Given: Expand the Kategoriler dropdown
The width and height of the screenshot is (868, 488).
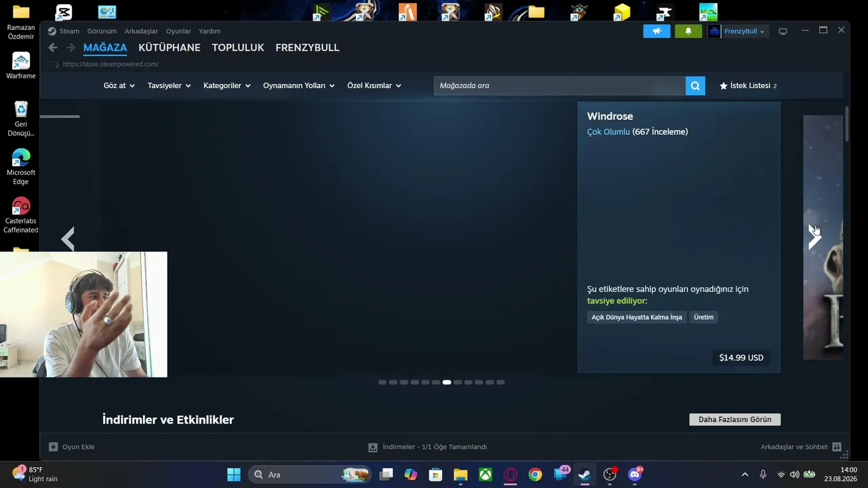Looking at the screenshot, I should coord(227,86).
